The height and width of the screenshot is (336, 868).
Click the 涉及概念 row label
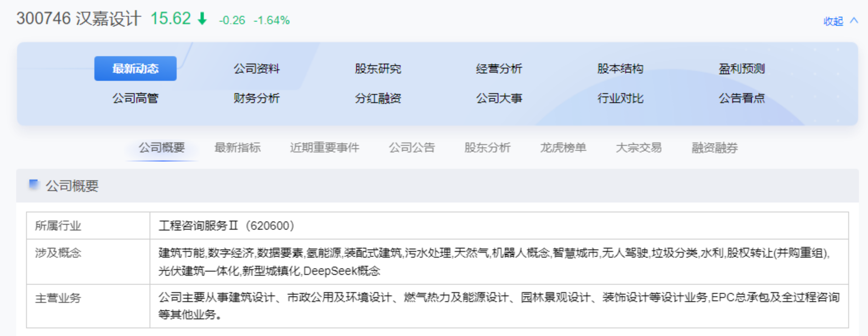coord(58,253)
